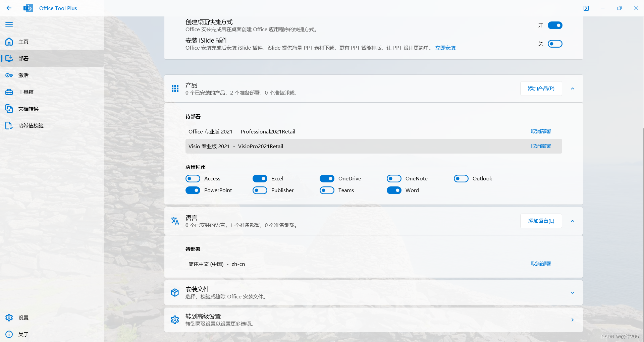This screenshot has width=644, height=342.
Task: Click the Office Tool Plus logo icon
Action: [x=28, y=8]
